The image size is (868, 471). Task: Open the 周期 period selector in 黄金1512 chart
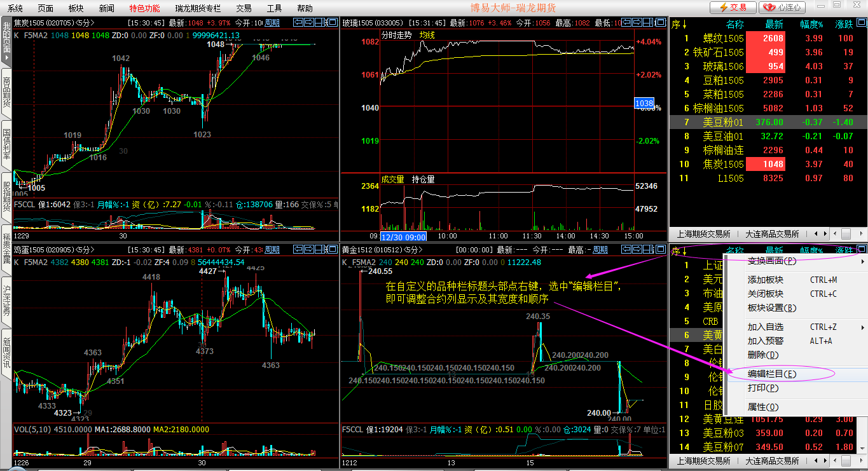pyautogui.click(x=600, y=250)
